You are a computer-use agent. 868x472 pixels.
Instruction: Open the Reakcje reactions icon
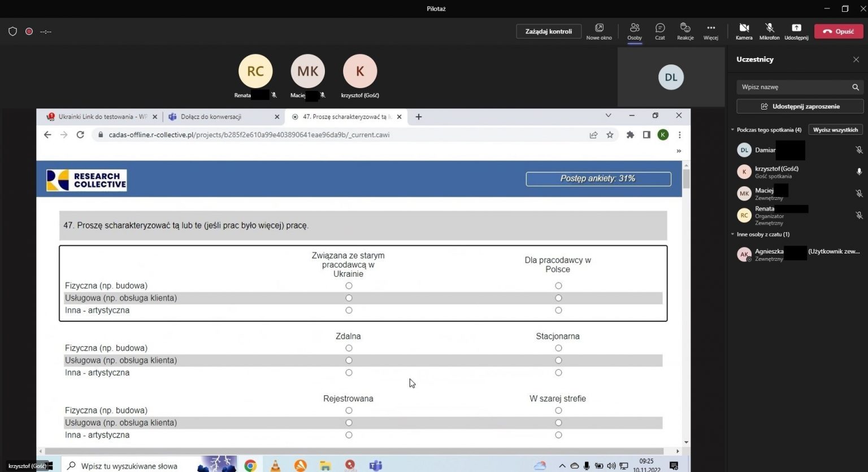[685, 30]
